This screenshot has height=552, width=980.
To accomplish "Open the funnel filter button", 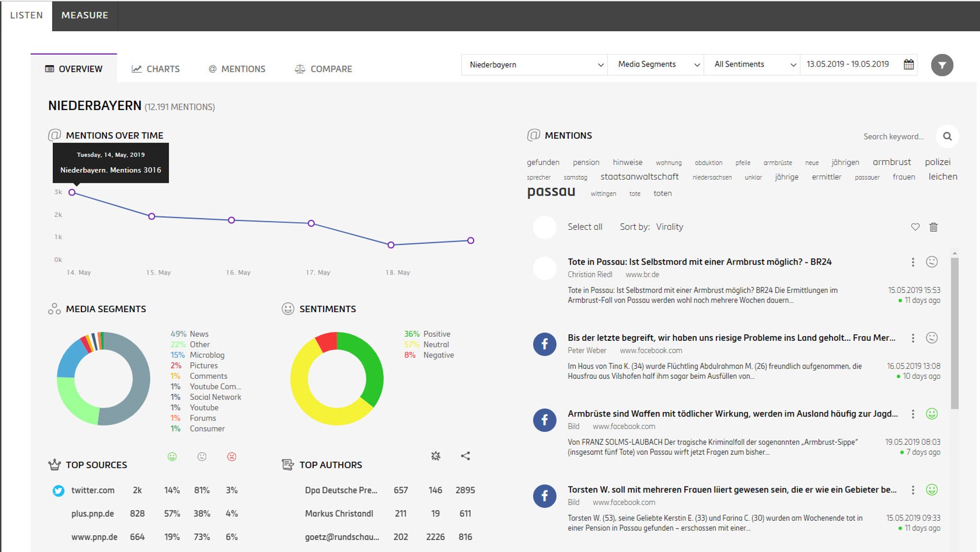I will 942,65.
